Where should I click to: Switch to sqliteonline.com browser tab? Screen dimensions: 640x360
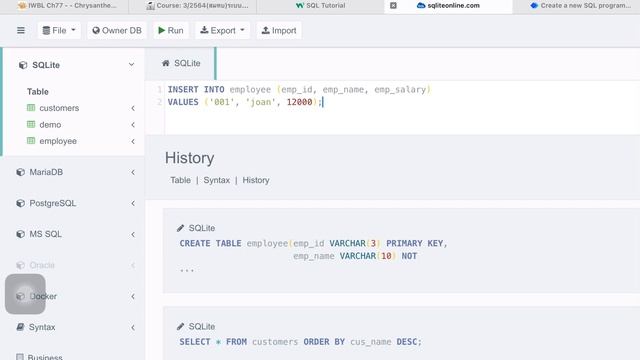tap(448, 6)
